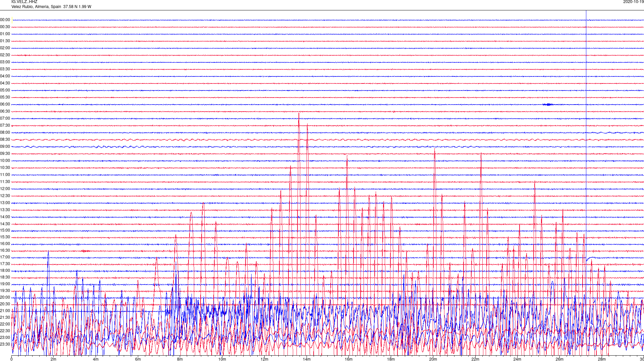Select the 10:00 time row label
Image resolution: width=644 pixels, height=362 pixels.
(x=5, y=161)
